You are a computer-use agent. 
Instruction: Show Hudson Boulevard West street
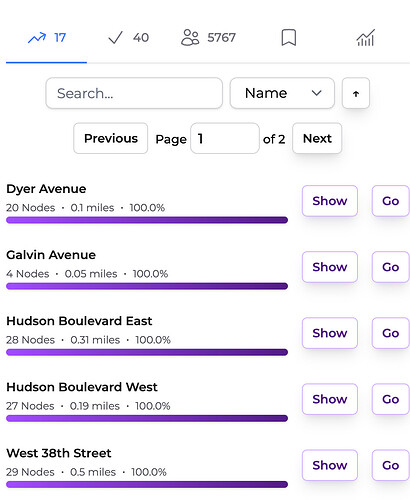coord(330,399)
